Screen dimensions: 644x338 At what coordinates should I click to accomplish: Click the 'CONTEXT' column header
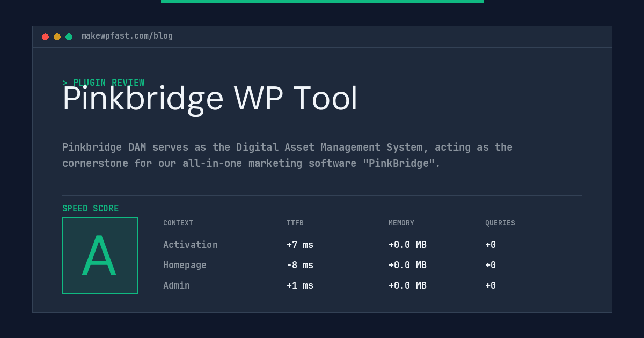click(178, 223)
